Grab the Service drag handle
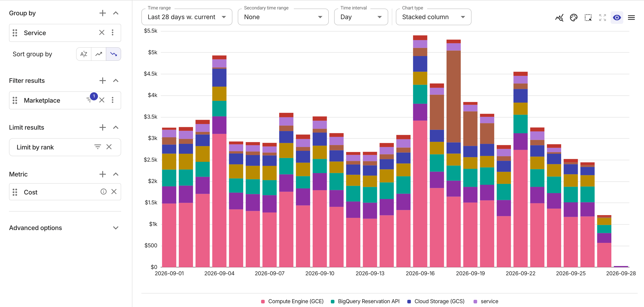Viewport: 644px width, 307px height. coord(15,33)
